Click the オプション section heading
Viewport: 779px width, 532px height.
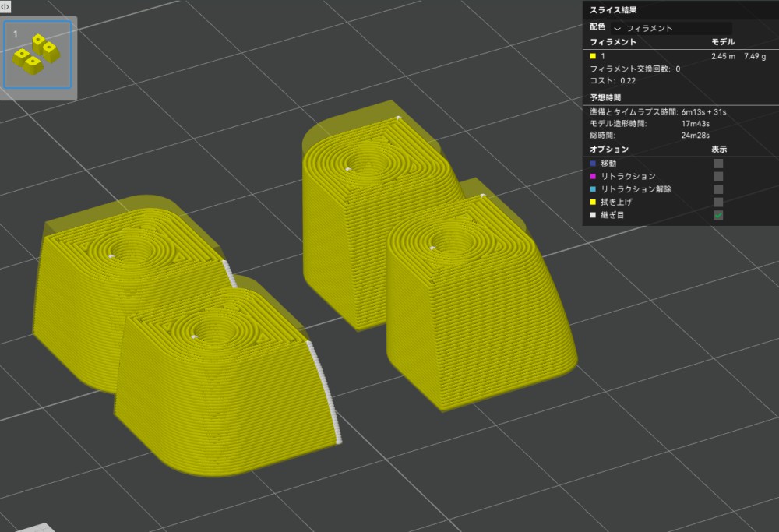(609, 149)
